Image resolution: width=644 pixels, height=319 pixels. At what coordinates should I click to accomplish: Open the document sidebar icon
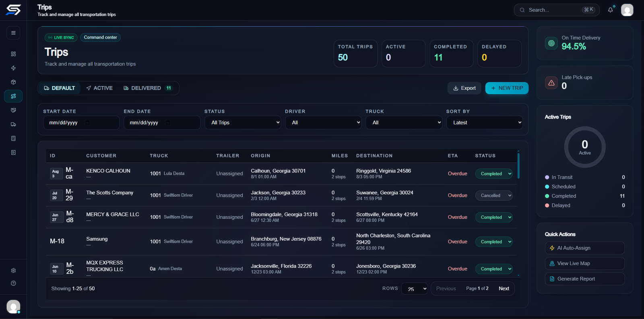click(13, 152)
